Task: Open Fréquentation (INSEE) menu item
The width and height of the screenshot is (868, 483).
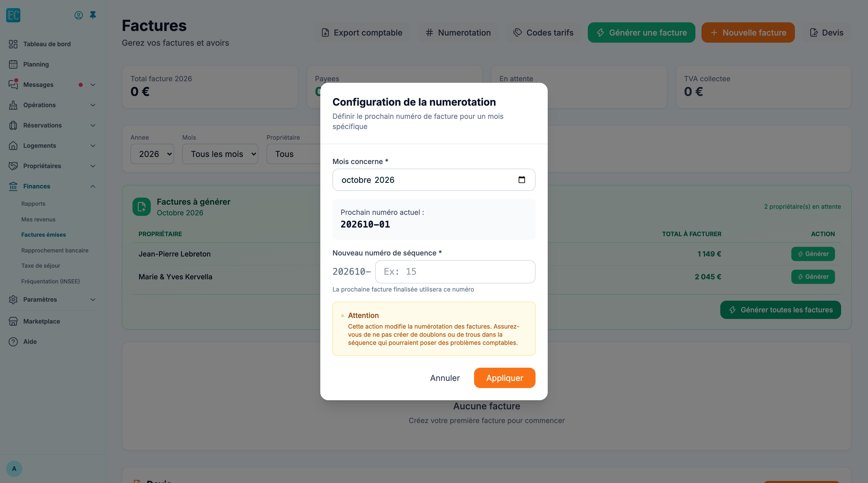Action: [x=51, y=281]
